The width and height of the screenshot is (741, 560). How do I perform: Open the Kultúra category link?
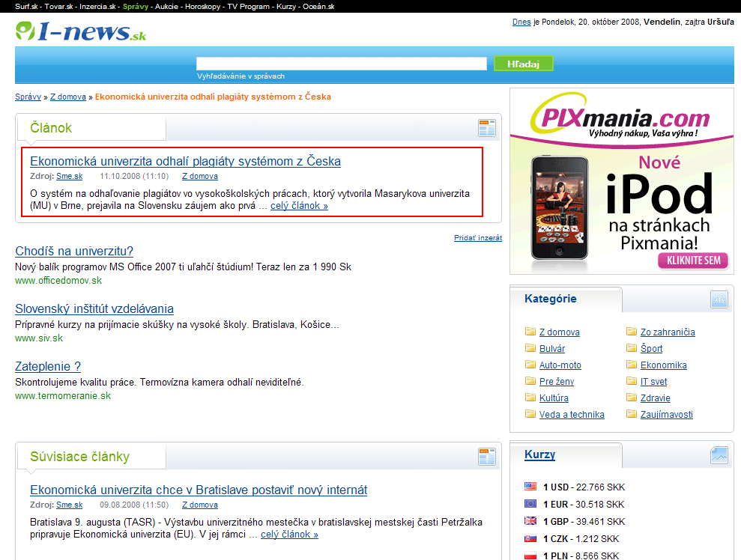tap(554, 398)
